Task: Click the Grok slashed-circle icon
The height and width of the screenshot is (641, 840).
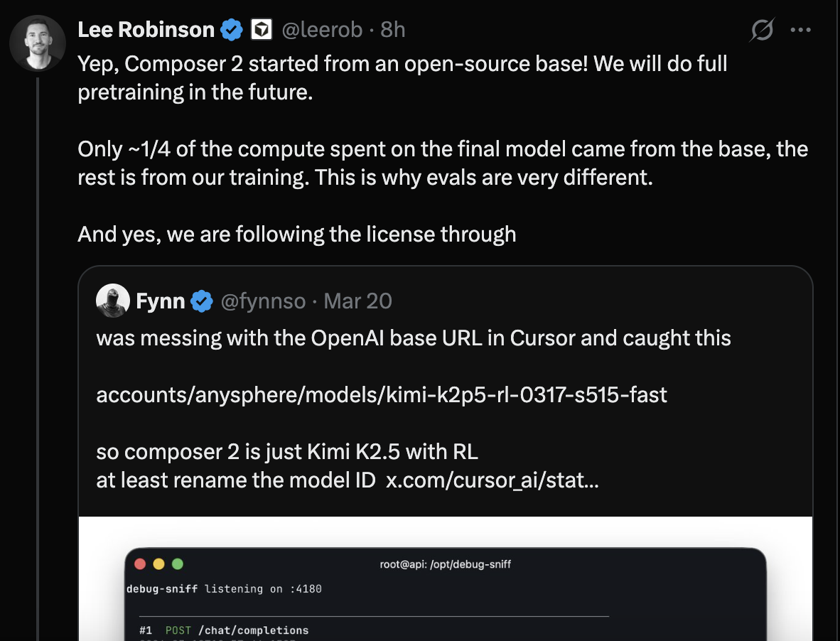Action: click(763, 30)
